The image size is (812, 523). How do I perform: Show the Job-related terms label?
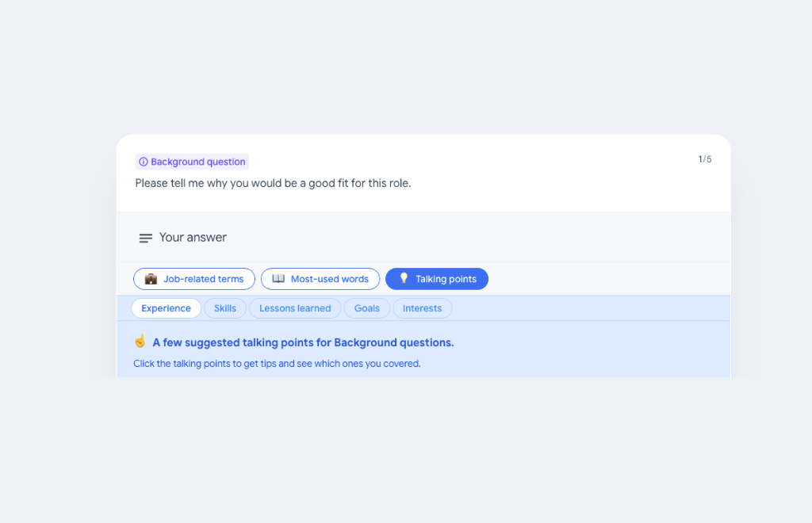point(203,279)
